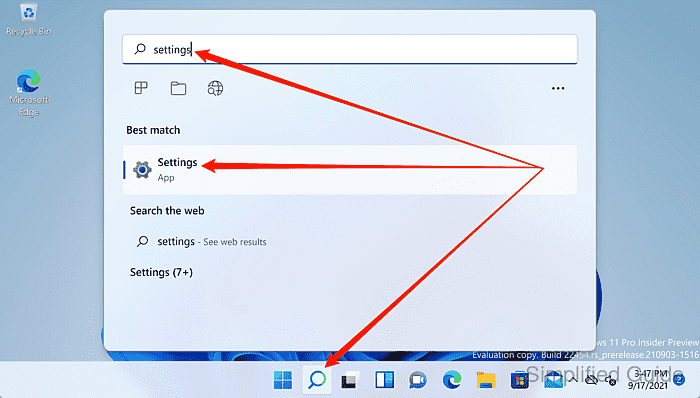700x398 pixels.
Task: Click the 'Search the web' heading text
Action: 167,211
